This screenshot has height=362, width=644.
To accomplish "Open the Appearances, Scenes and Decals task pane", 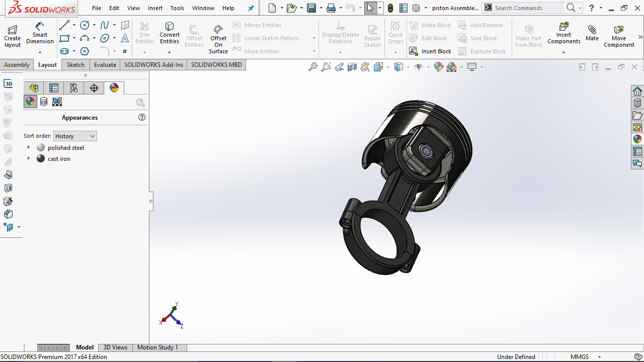I will tap(637, 139).
